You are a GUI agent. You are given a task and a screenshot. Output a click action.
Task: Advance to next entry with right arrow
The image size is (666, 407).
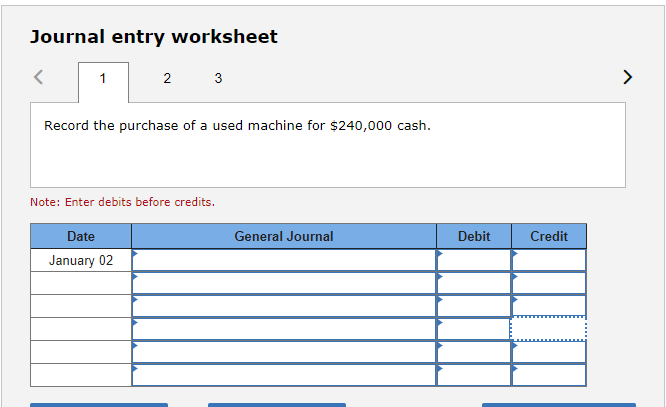tap(628, 77)
